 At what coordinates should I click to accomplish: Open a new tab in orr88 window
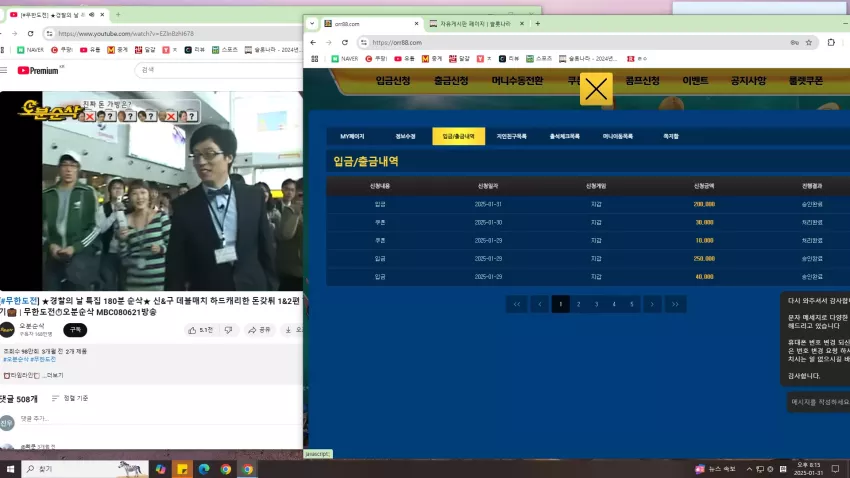coord(538,24)
